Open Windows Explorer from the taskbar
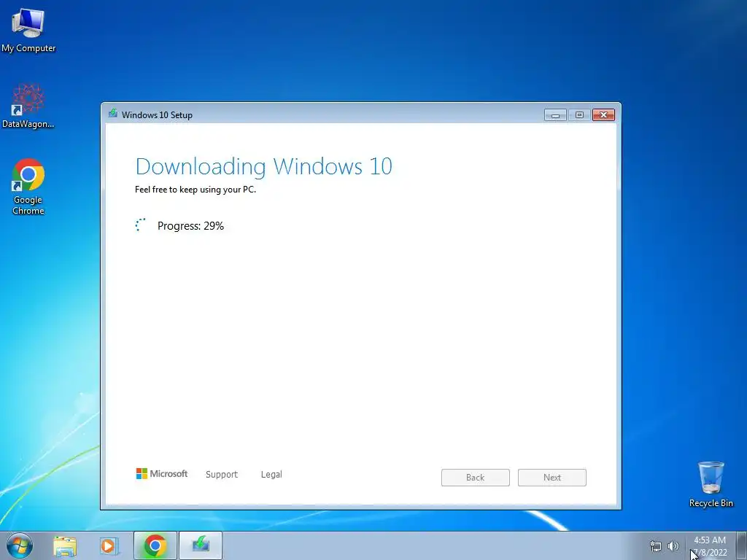 (x=65, y=545)
